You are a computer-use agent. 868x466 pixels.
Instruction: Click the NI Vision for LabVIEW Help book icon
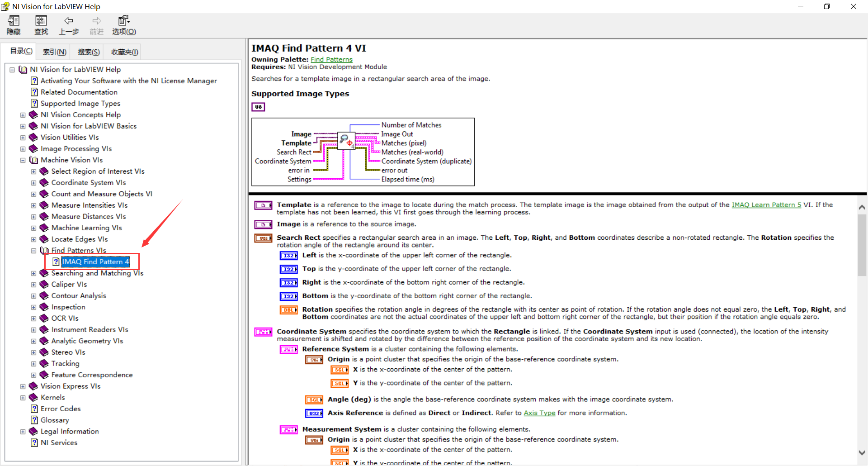coord(23,69)
